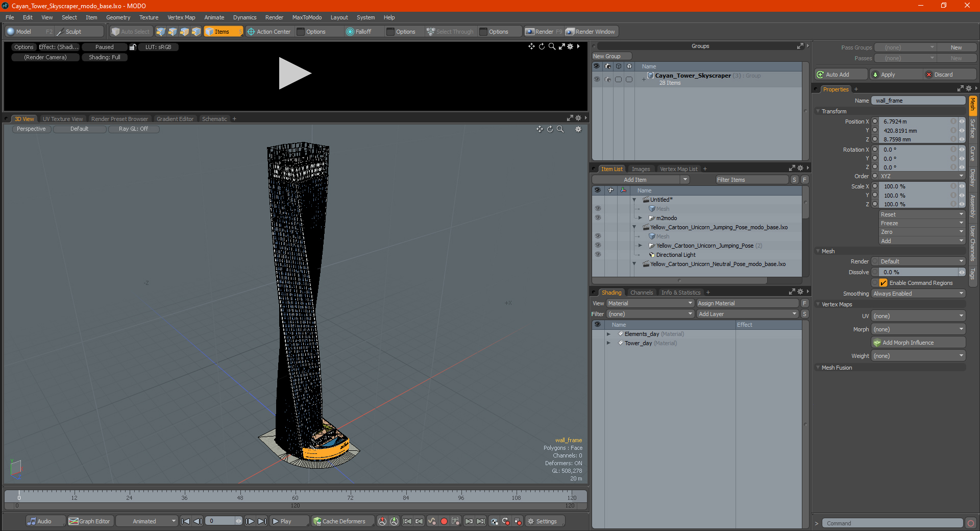The height and width of the screenshot is (531, 980).
Task: Click the Dissolve percentage slider field
Action: coord(919,272)
